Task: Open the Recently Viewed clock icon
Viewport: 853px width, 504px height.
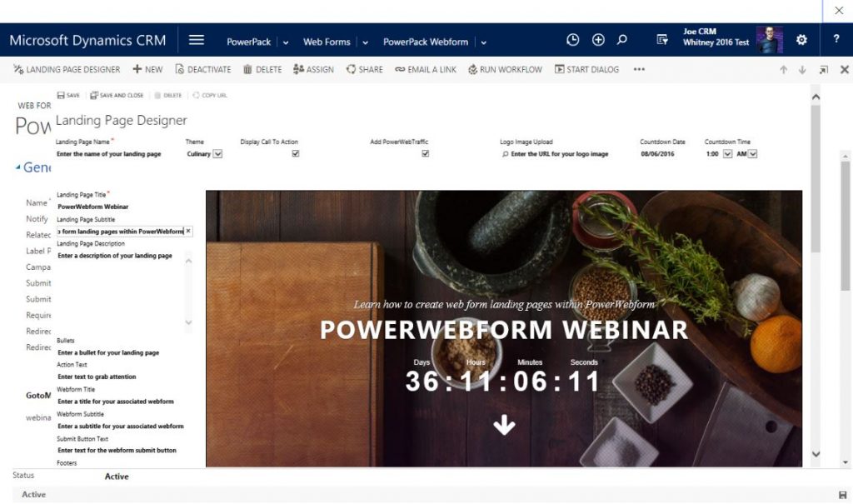Action: [571, 39]
